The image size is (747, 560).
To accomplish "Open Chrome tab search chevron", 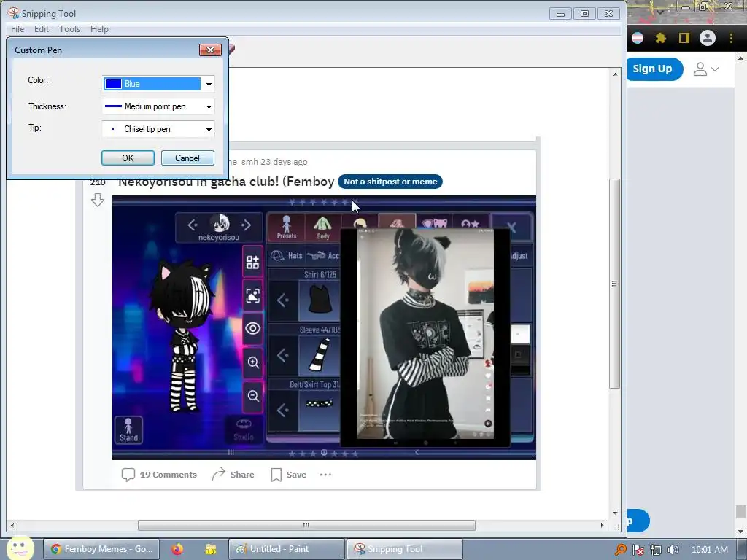I will point(660,12).
